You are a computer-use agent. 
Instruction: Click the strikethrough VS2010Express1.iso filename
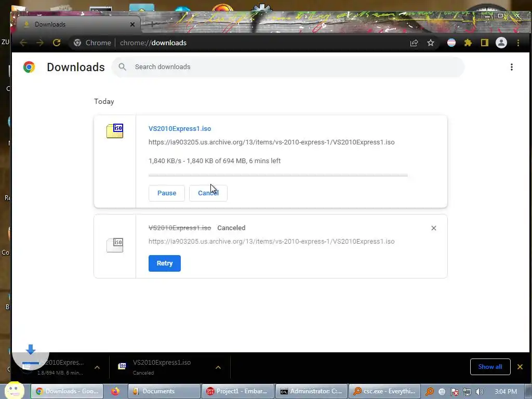(180, 228)
